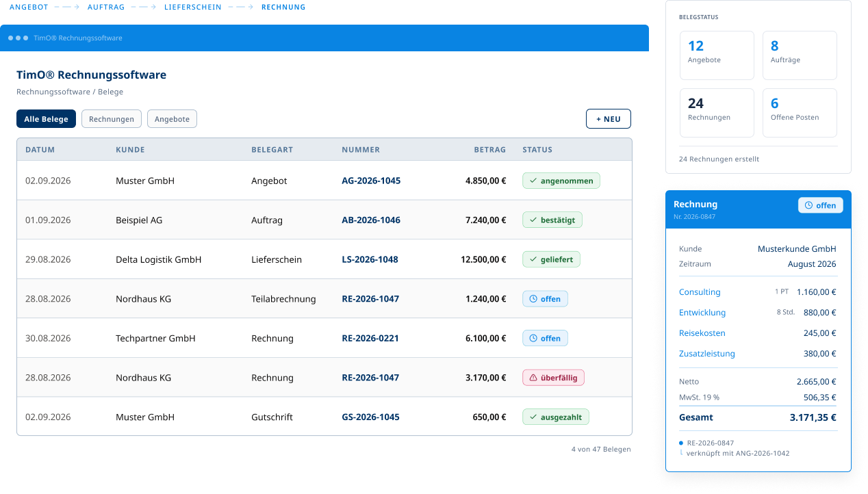Go to ANGEBOT workflow step
The height and width of the screenshot is (494, 868).
click(x=29, y=7)
